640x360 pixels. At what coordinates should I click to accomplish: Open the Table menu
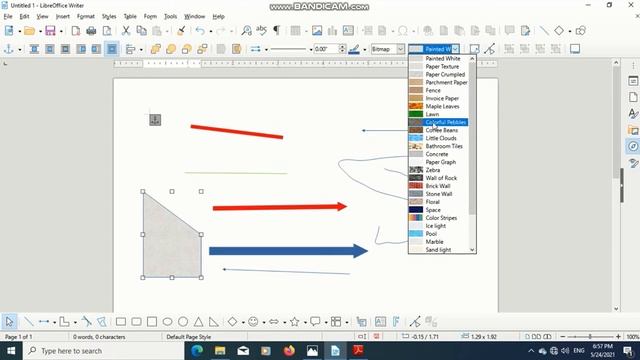click(130, 16)
